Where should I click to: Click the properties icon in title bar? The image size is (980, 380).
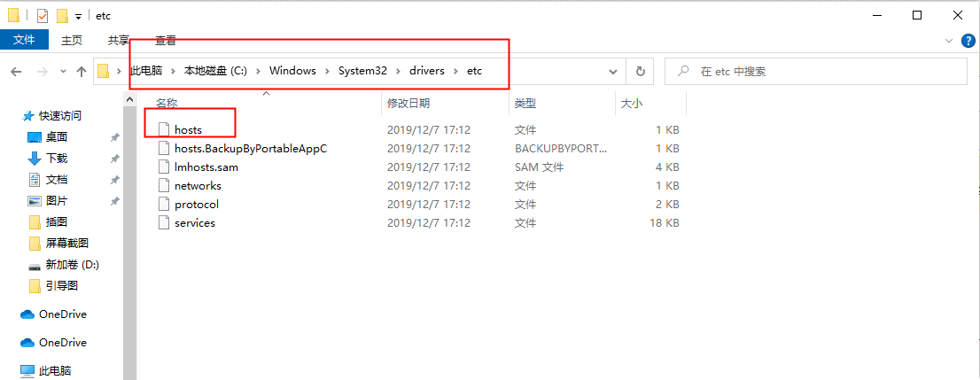[43, 16]
